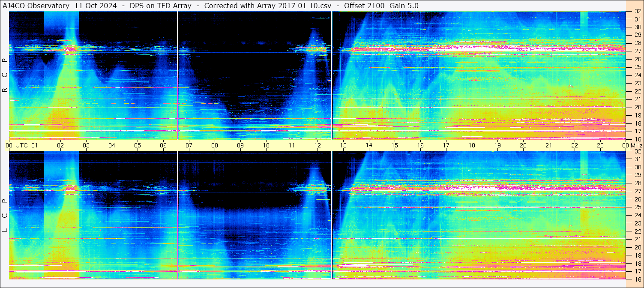Click the 25 frequency label on RCP scale
The width and height of the screenshot is (644, 288).
point(638,67)
